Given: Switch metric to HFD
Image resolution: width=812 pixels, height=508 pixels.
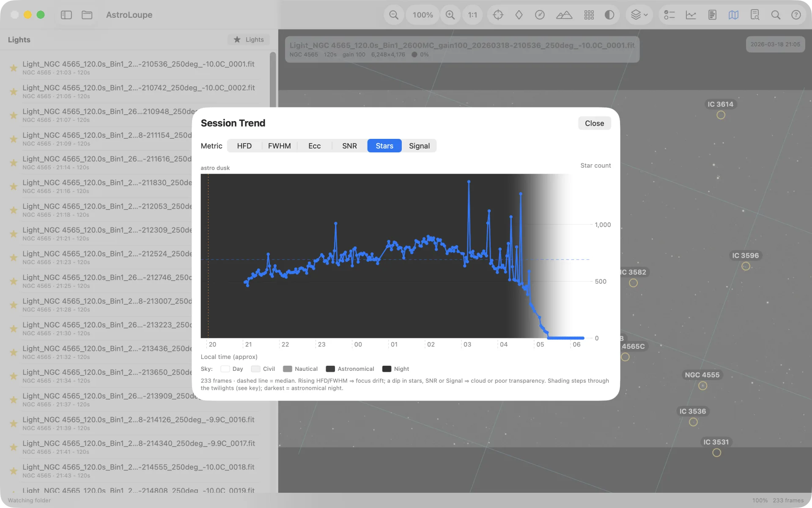Looking at the screenshot, I should pos(244,146).
